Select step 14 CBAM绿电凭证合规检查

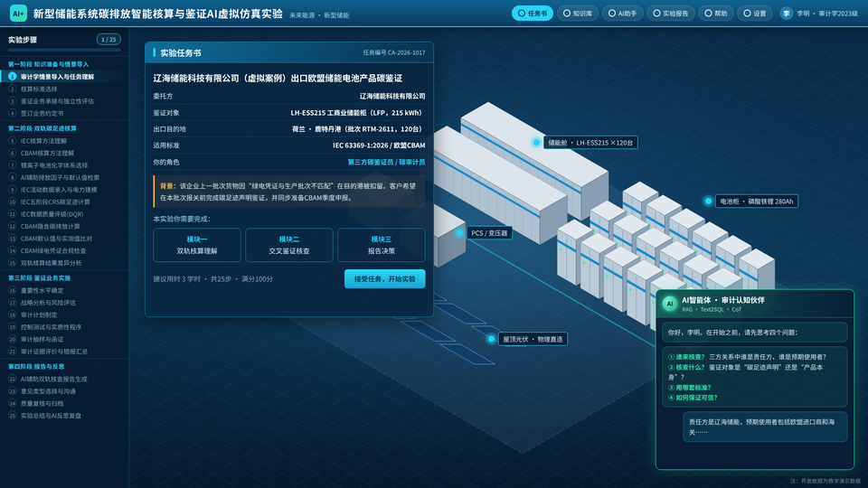pyautogui.click(x=64, y=250)
